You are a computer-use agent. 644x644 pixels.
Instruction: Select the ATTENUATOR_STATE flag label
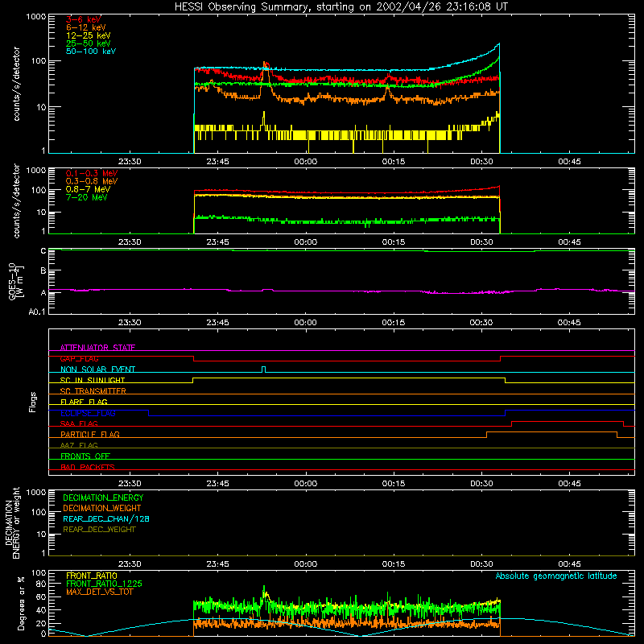(x=97, y=348)
